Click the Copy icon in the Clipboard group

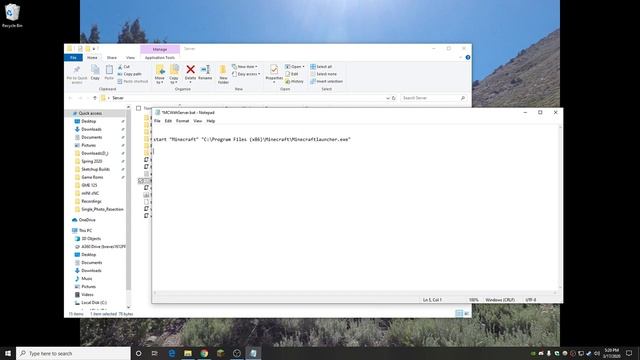click(x=95, y=72)
